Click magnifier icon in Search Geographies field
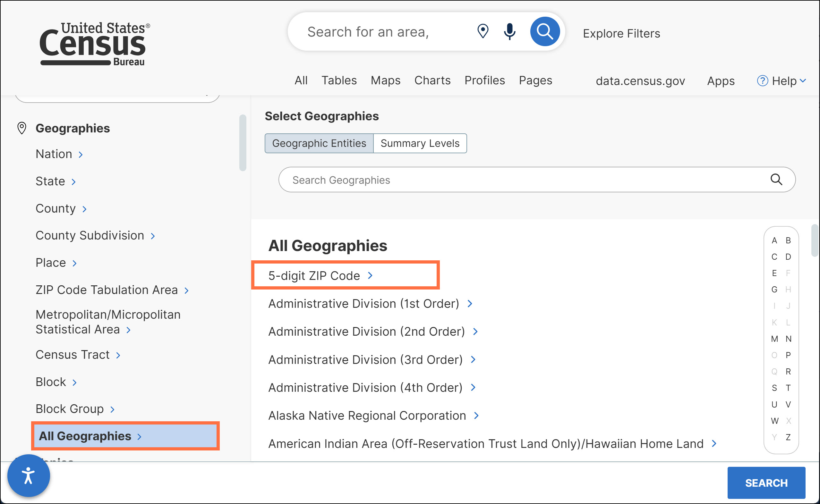 (x=776, y=180)
